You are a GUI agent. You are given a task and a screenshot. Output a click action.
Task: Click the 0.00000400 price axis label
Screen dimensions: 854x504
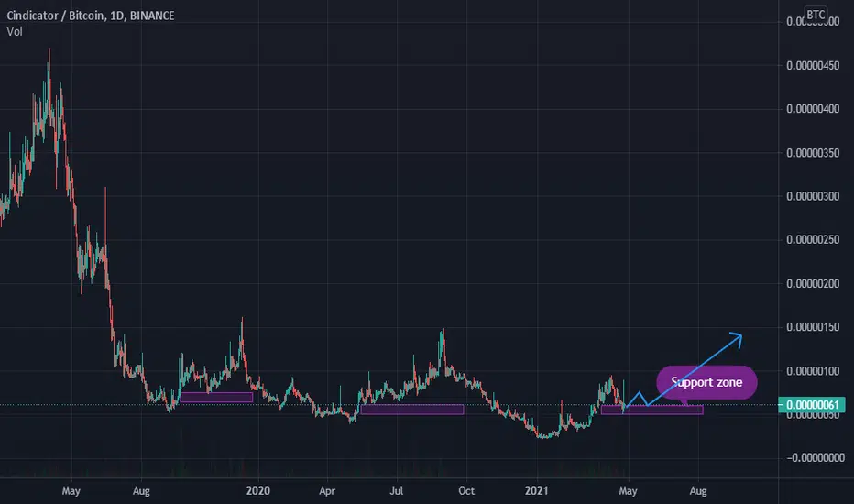click(813, 109)
